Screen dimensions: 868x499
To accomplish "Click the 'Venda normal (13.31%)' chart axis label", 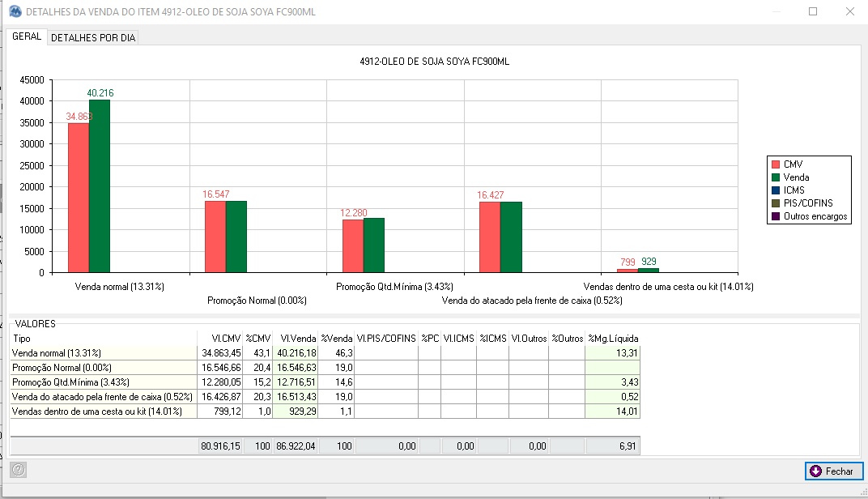I will pos(120,286).
